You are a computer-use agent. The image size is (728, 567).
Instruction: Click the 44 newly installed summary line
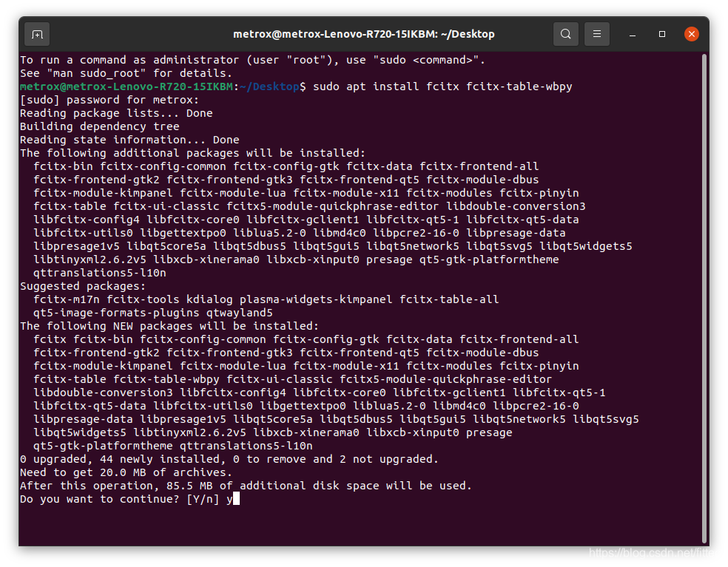[229, 459]
